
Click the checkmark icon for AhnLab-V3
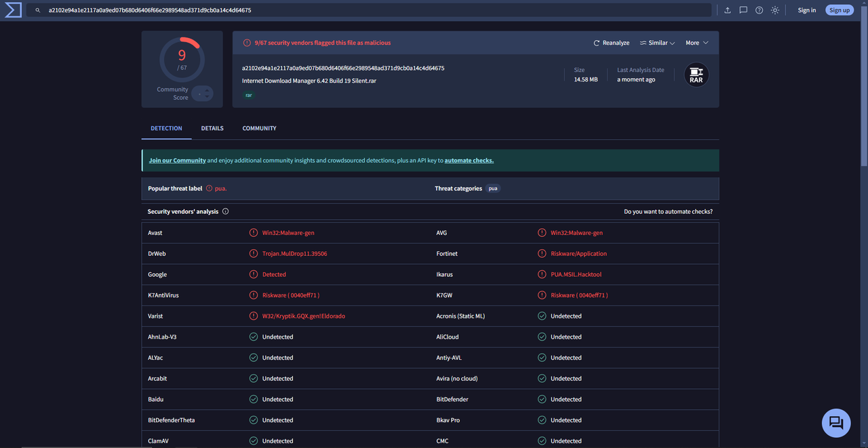click(x=254, y=337)
